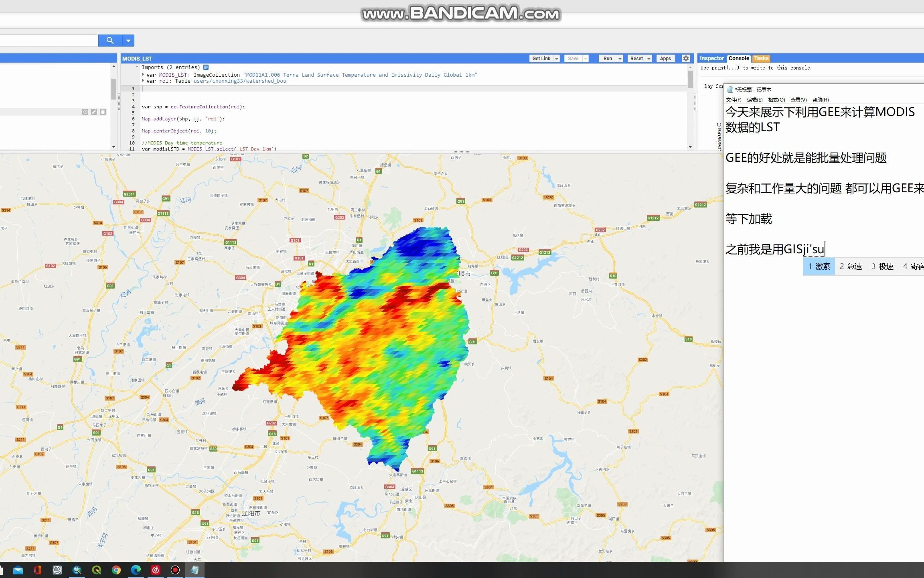Click the blue search magnifier button
The height and width of the screenshot is (578, 924).
click(x=110, y=40)
